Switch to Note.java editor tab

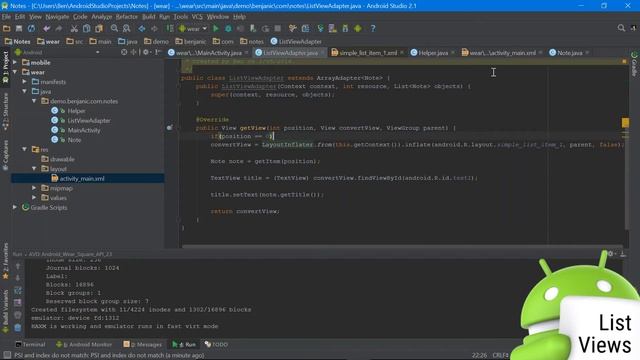point(569,53)
